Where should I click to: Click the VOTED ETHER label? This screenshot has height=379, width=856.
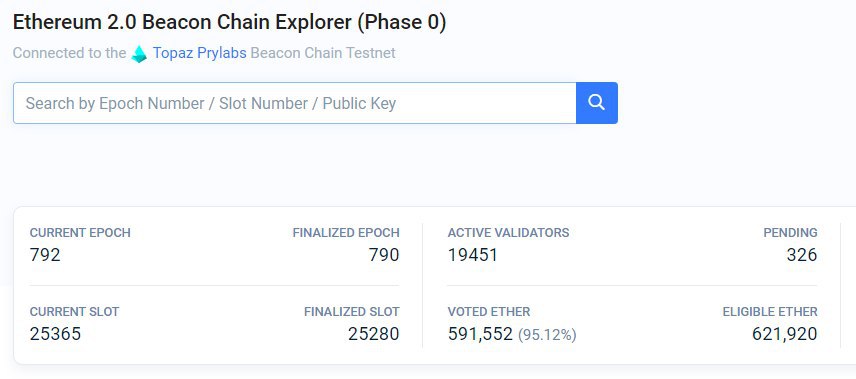coord(489,312)
